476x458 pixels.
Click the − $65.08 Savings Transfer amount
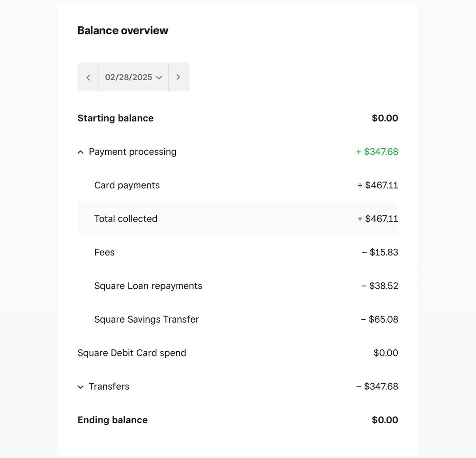click(x=379, y=319)
